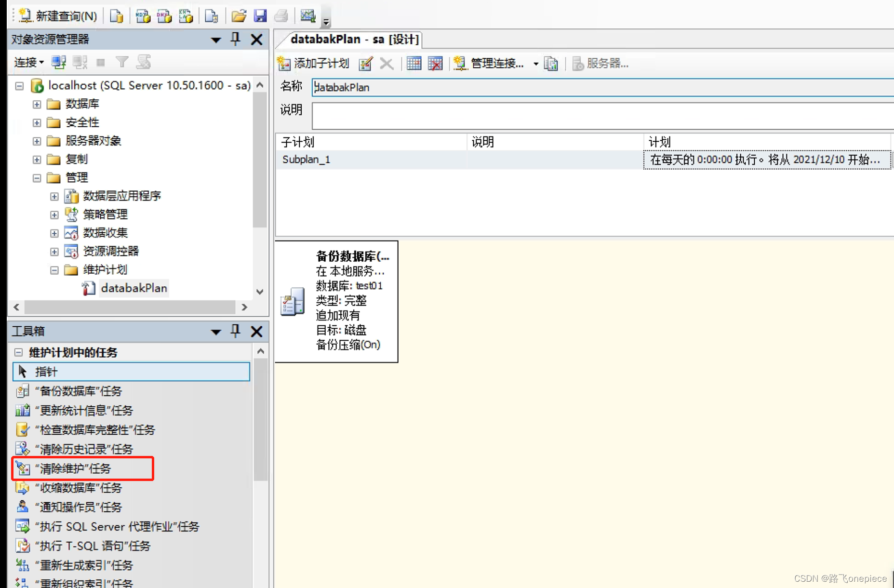This screenshot has width=894, height=588.
Task: Select the 策略管理 tree item
Action: pyautogui.click(x=105, y=214)
